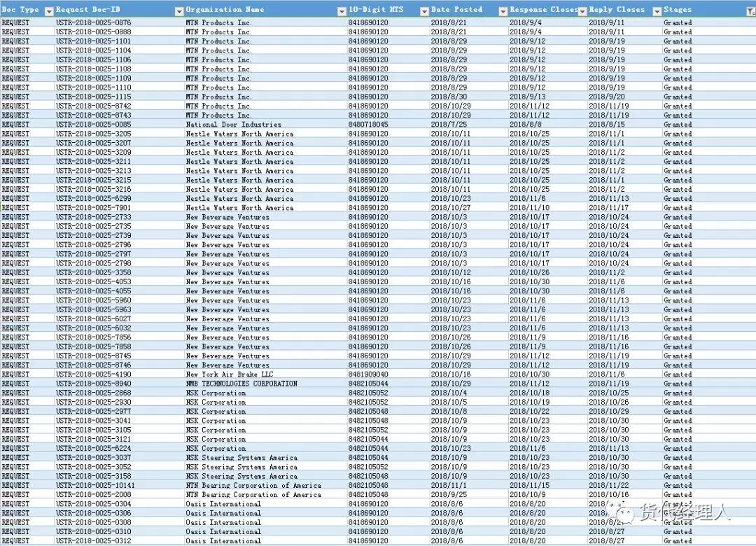The height and width of the screenshot is (546, 756).
Task: Click cell USTR-2018-0025-6224
Action: [94, 449]
